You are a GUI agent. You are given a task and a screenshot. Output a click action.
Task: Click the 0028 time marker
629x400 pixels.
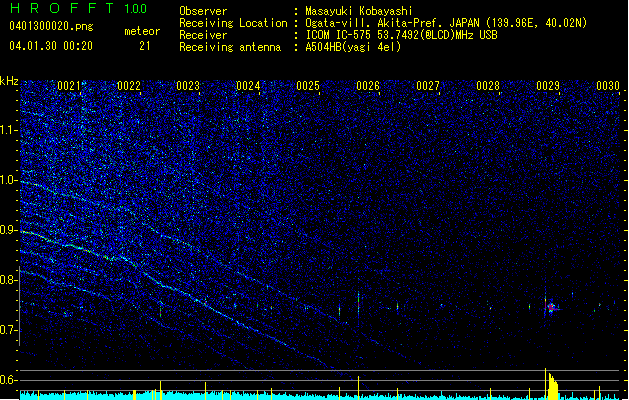[488, 86]
